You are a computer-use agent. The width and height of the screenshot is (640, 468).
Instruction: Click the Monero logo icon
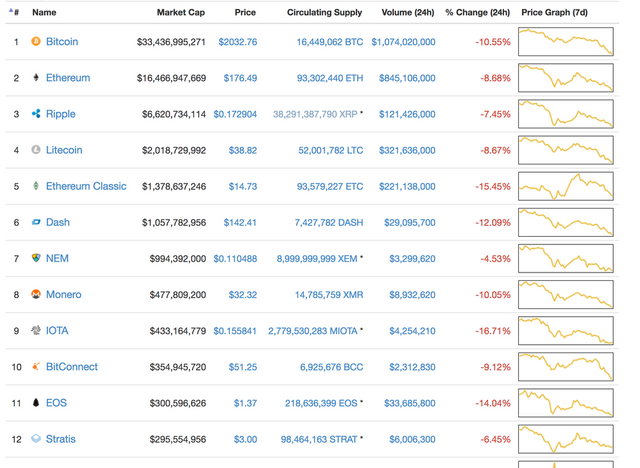[36, 294]
